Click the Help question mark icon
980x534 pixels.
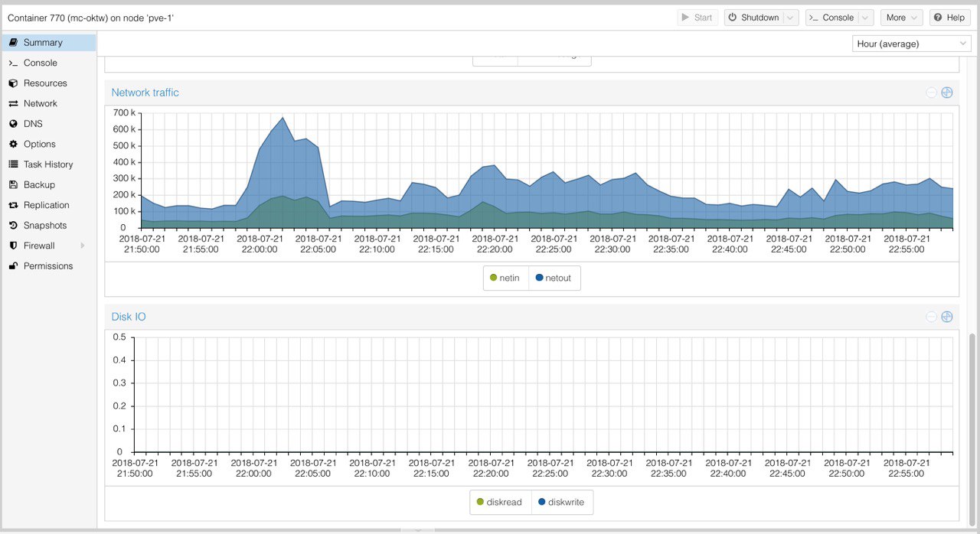click(x=937, y=18)
